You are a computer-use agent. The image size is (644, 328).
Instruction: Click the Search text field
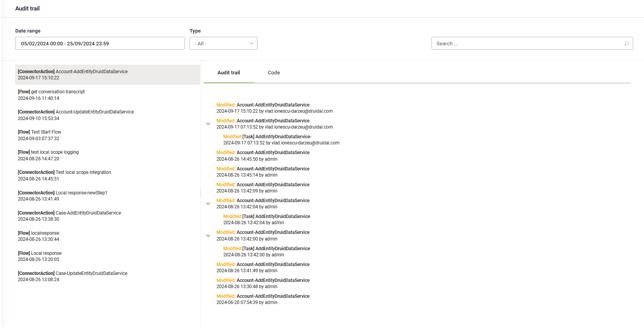coord(527,43)
